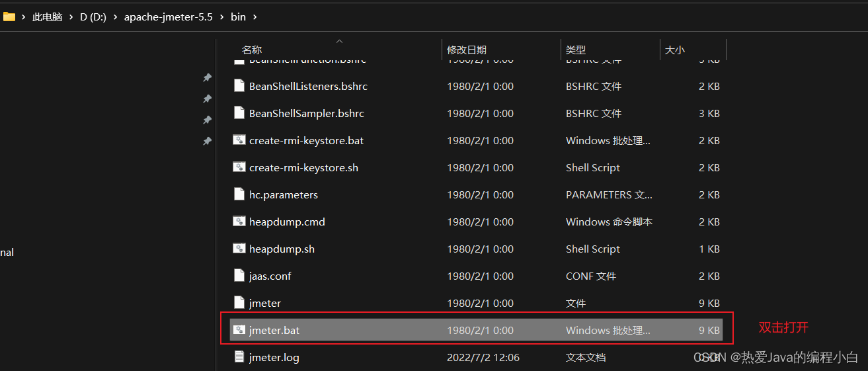The image size is (868, 371).
Task: Click the BeanShellSampler.bshrc file icon
Action: (239, 113)
